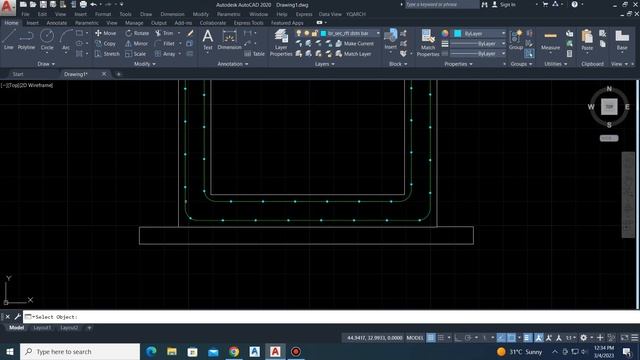
Task: Click the Plot printer icon in quick access toolbar
Action: [83, 4]
